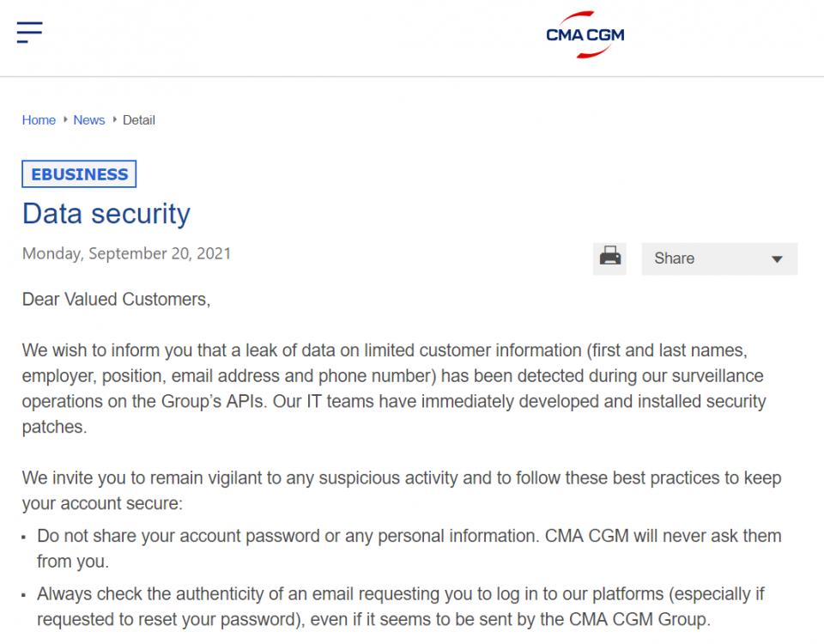
Task: Click the bullet marker before 'Always check'
Action: 24,595
